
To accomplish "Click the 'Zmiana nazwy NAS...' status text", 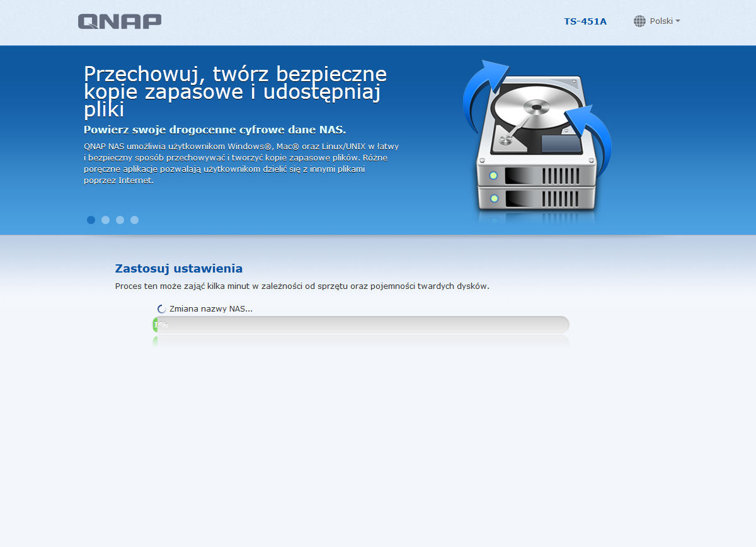I will click(211, 309).
